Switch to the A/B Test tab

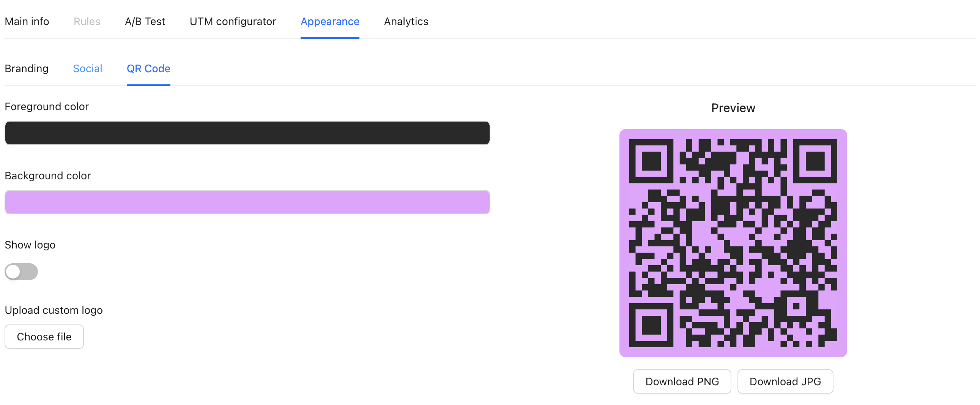pyautogui.click(x=145, y=21)
